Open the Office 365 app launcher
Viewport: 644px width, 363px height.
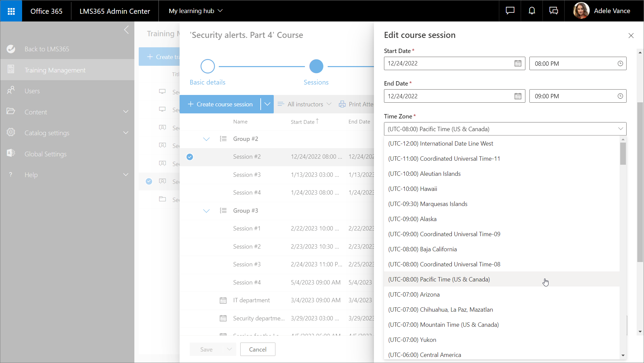pyautogui.click(x=11, y=11)
